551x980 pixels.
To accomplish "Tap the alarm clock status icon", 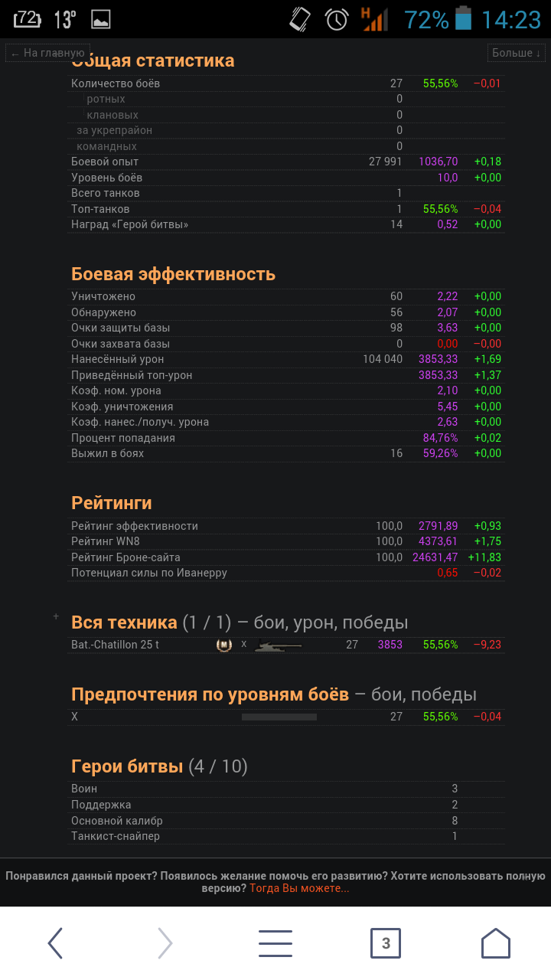I will [337, 19].
